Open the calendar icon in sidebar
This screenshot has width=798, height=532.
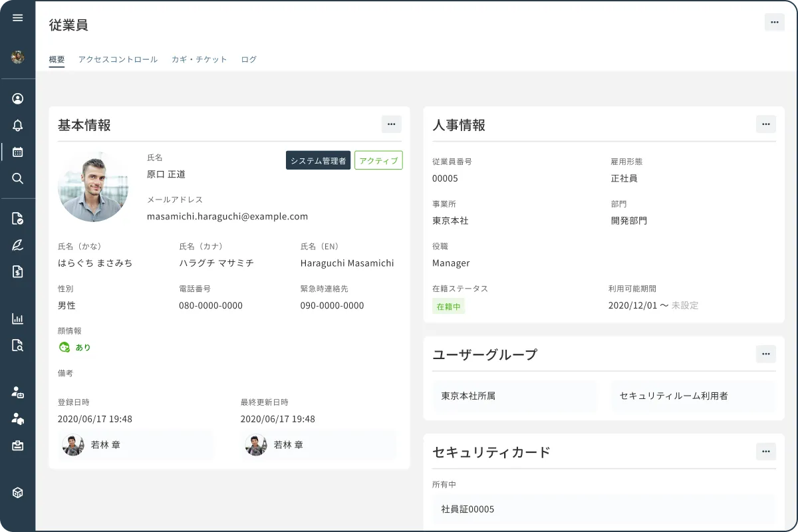coord(18,152)
